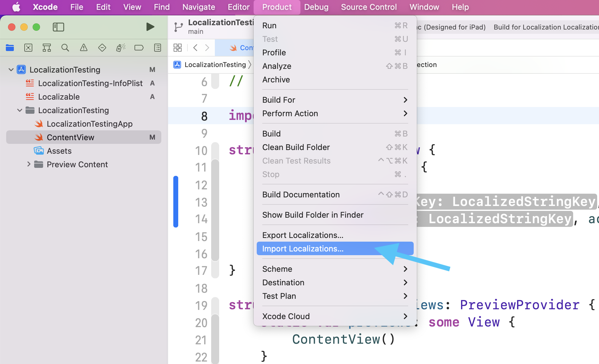
Task: Run the app with play button
Action: pyautogui.click(x=150, y=27)
